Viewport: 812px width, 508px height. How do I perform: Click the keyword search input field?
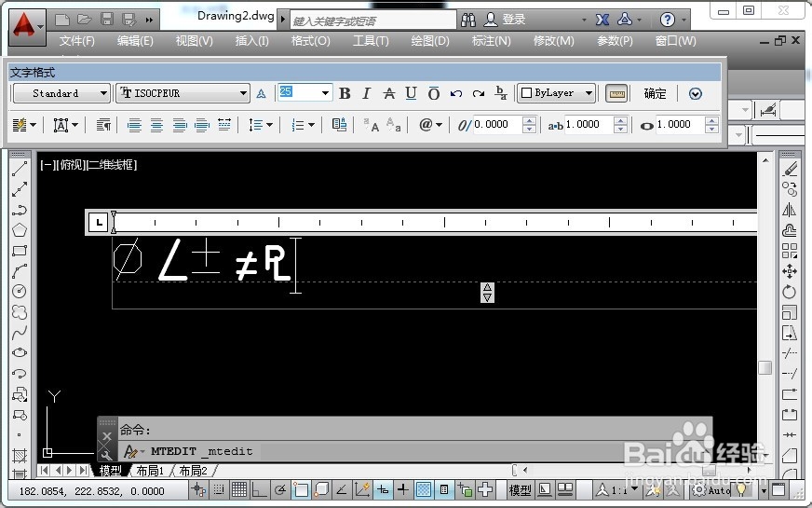click(x=372, y=21)
